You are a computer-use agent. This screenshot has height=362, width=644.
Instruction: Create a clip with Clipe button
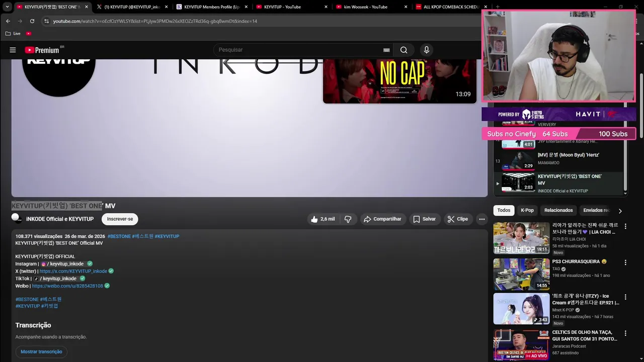tap(457, 219)
